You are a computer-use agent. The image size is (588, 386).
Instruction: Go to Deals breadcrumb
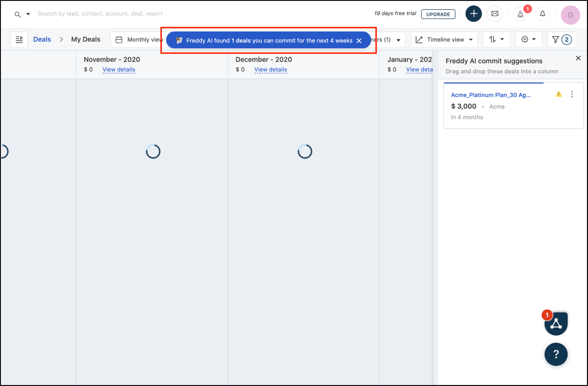click(x=42, y=39)
